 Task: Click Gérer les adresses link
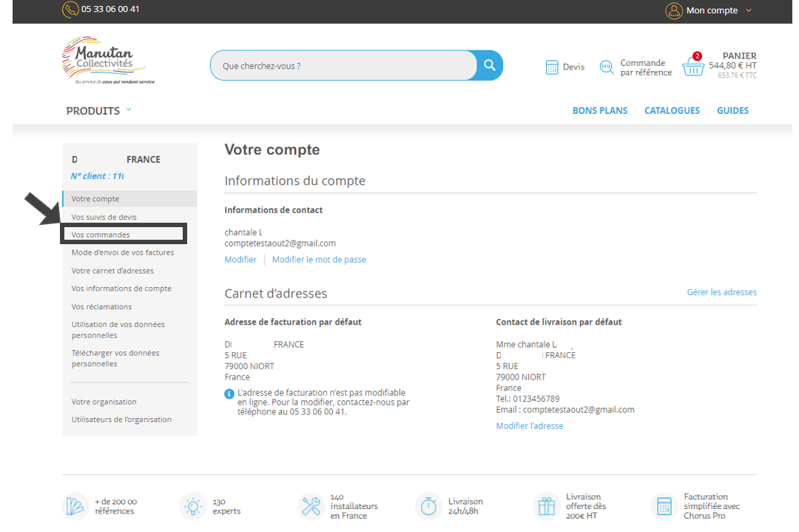[721, 292]
